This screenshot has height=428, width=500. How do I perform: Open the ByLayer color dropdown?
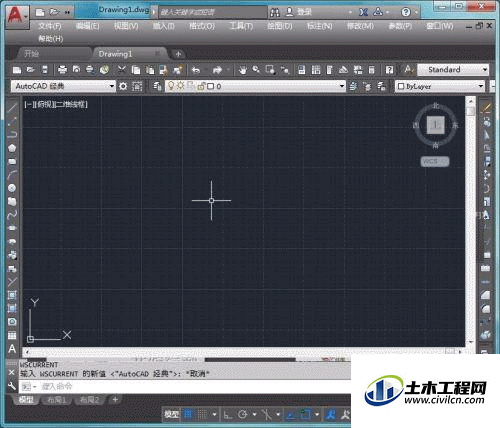tap(440, 86)
